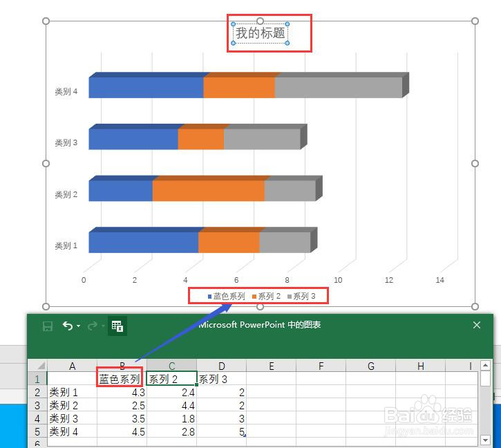Select cell C1 containing 系列 2
Viewport: 501px width, 448px height.
[x=171, y=379]
